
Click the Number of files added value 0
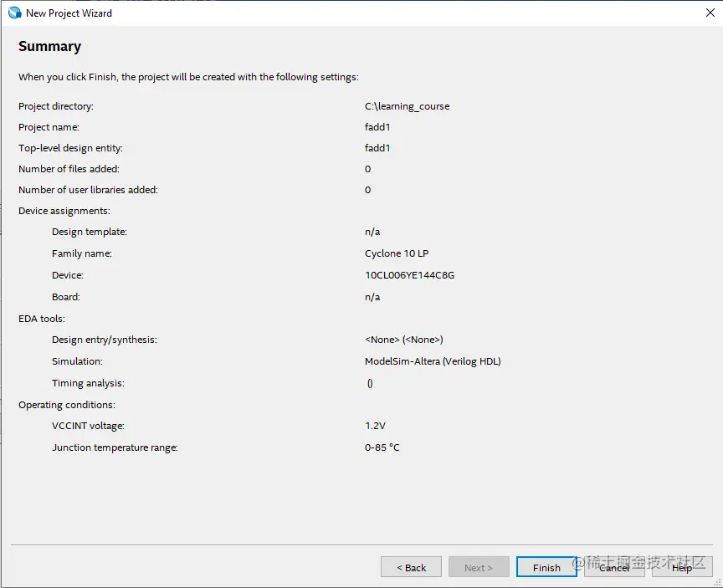[x=367, y=169]
